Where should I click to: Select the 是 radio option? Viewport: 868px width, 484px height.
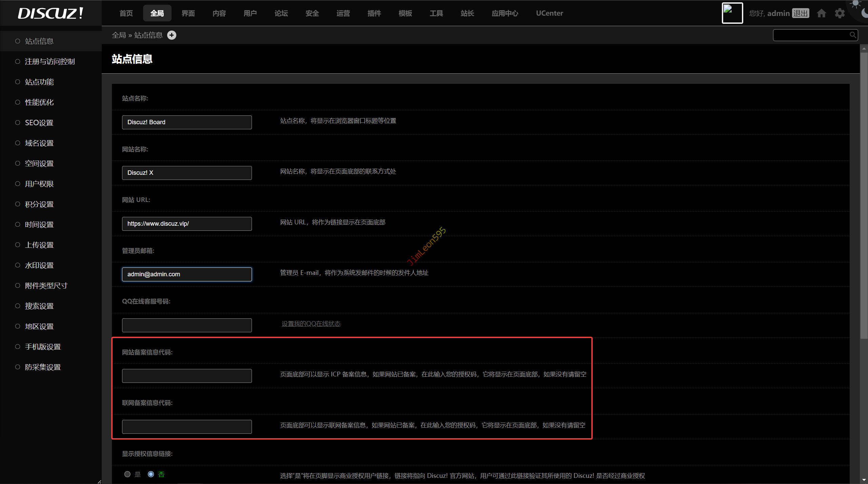pyautogui.click(x=127, y=474)
